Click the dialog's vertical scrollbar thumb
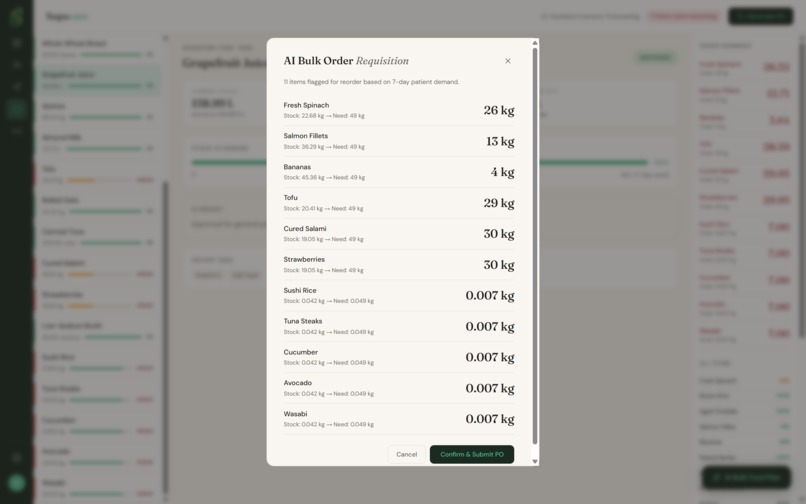The image size is (806, 504). click(x=535, y=246)
